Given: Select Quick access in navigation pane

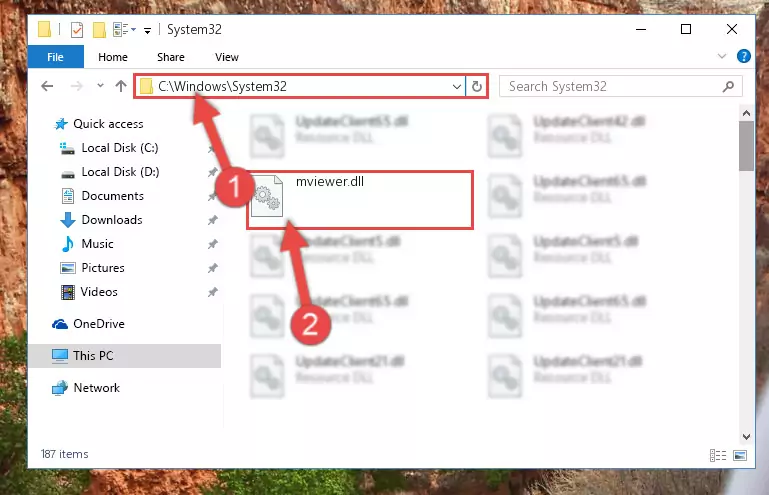Looking at the screenshot, I should tap(99, 124).
